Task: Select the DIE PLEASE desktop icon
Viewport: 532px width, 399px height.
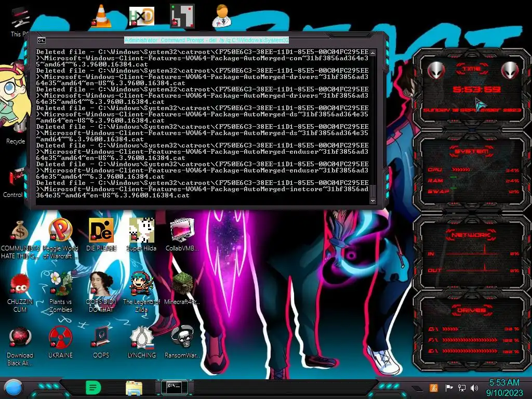Action: tap(101, 235)
